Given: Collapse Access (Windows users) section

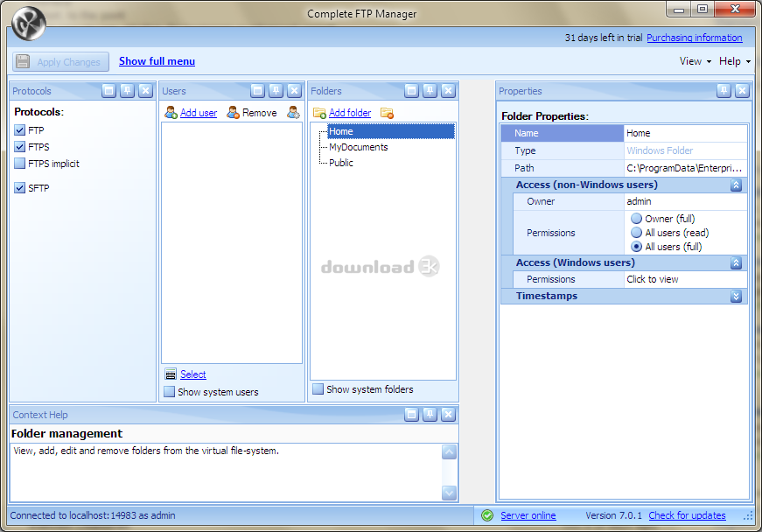Looking at the screenshot, I should [736, 262].
